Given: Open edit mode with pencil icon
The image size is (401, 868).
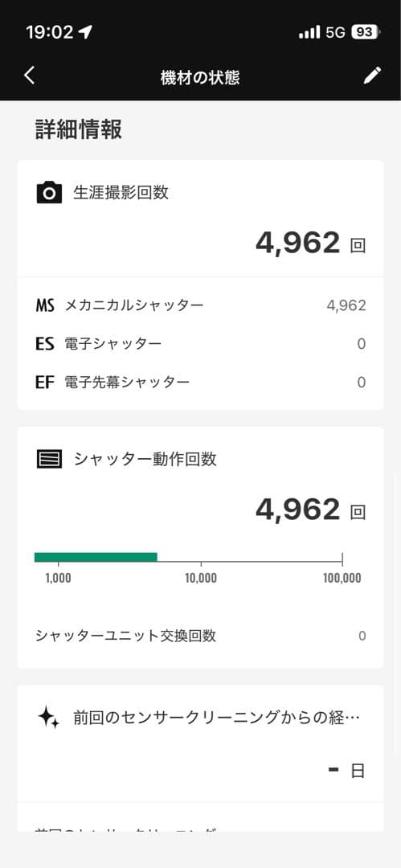Looking at the screenshot, I should (372, 76).
